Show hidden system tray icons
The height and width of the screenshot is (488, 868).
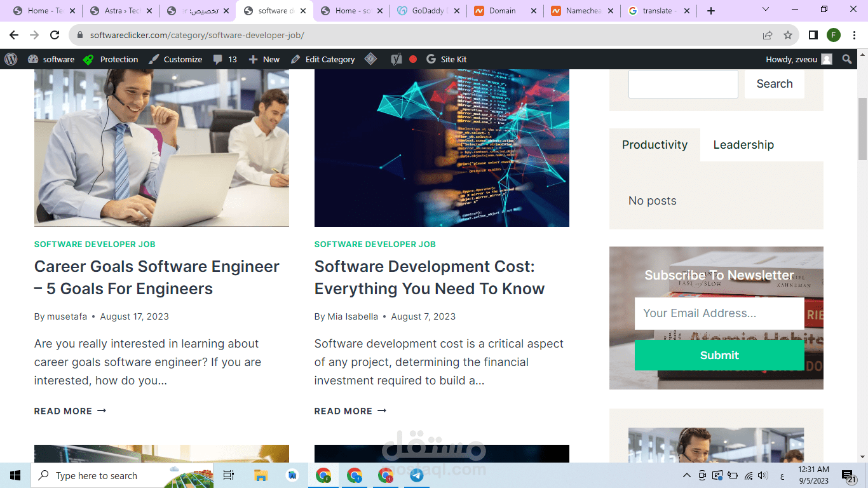[687, 475]
